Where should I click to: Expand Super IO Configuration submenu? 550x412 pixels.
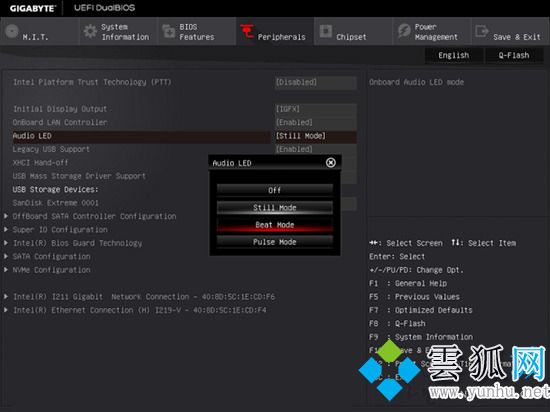(60, 230)
